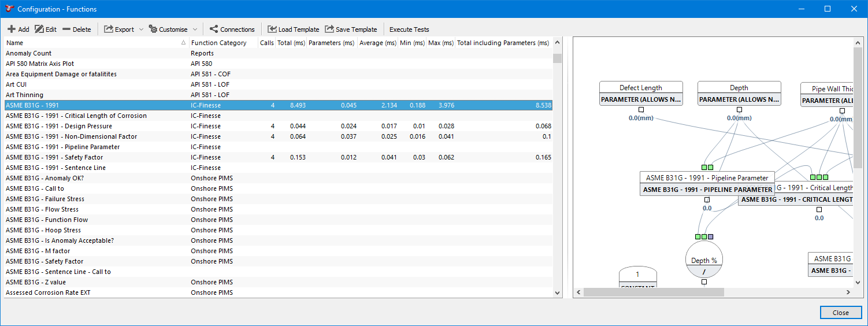Sort by Function Category column header
The width and height of the screenshot is (868, 326).
click(x=218, y=43)
